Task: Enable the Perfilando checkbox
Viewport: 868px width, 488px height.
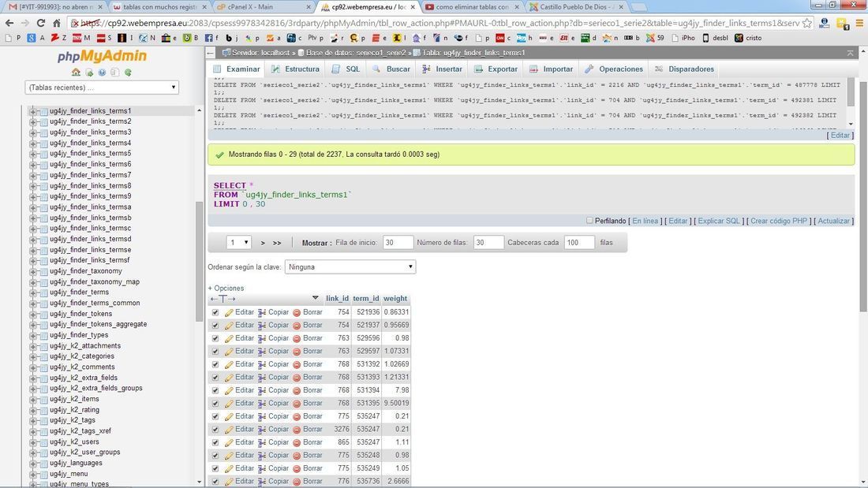Action: (x=589, y=220)
